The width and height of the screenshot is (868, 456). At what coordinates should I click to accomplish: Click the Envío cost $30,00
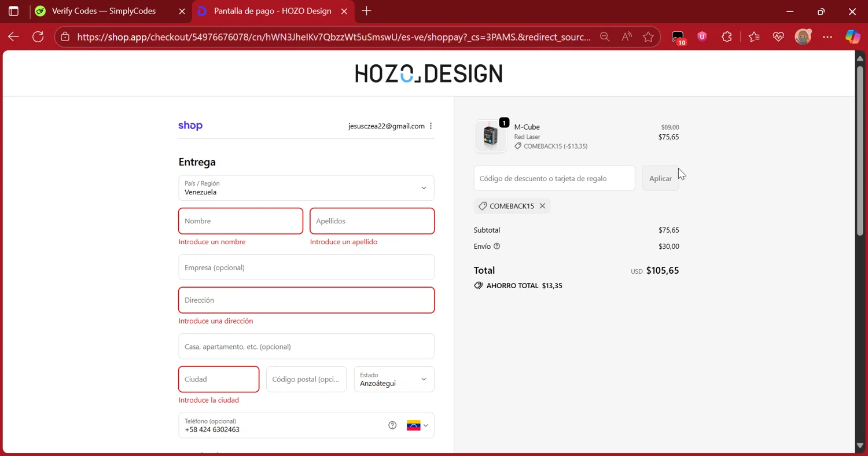pyautogui.click(x=669, y=247)
